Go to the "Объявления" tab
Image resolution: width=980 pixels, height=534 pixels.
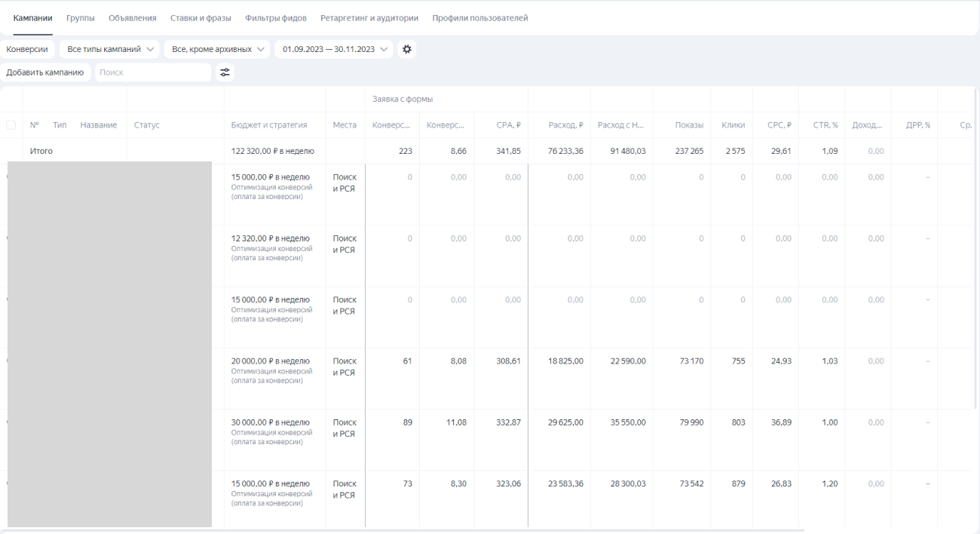133,18
